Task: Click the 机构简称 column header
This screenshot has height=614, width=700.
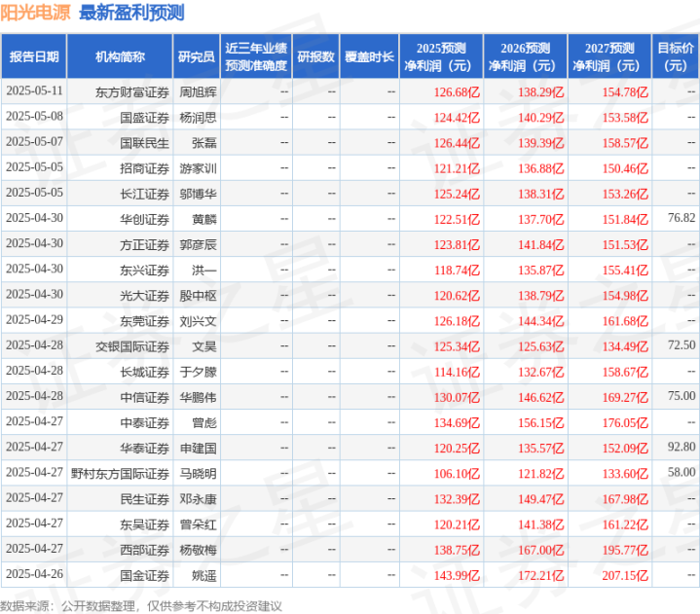Action: click(x=120, y=56)
